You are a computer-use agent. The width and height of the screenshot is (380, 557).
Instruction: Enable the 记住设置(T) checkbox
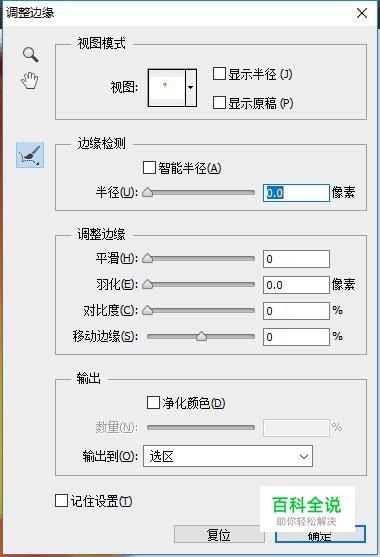(61, 501)
